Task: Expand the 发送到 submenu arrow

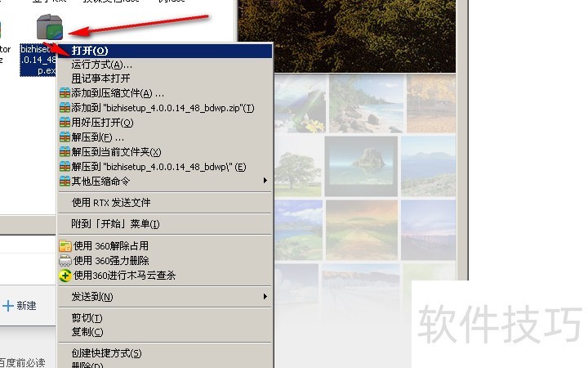Action: tap(264, 296)
